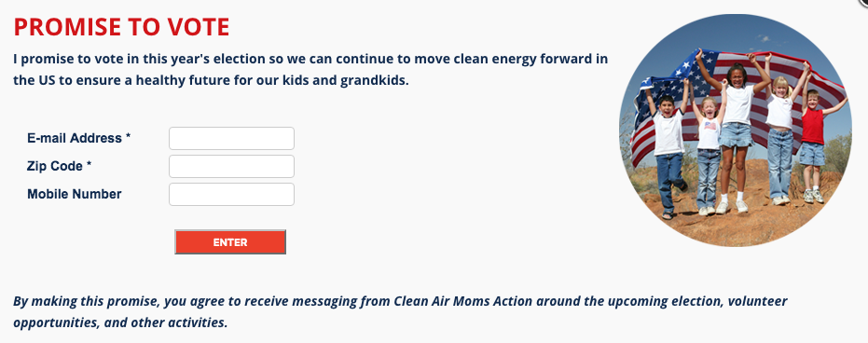Viewport: 868px width, 343px height.
Task: Focus the Zip Code text box
Action: coord(231,167)
